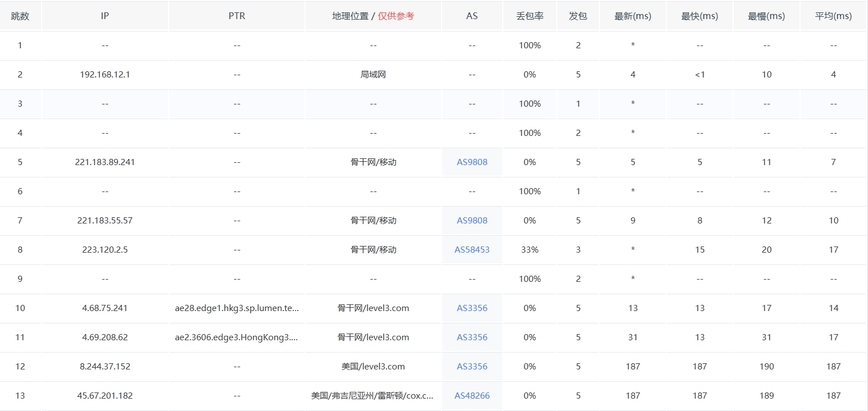Image resolution: width=868 pixels, height=411 pixels.
Task: Open AS3356 link for 4.68.75.241
Action: (x=472, y=308)
